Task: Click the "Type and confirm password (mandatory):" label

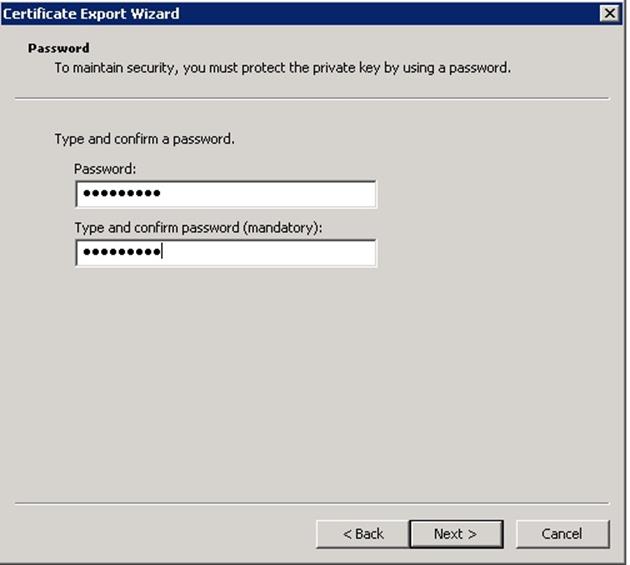Action: pos(197,228)
